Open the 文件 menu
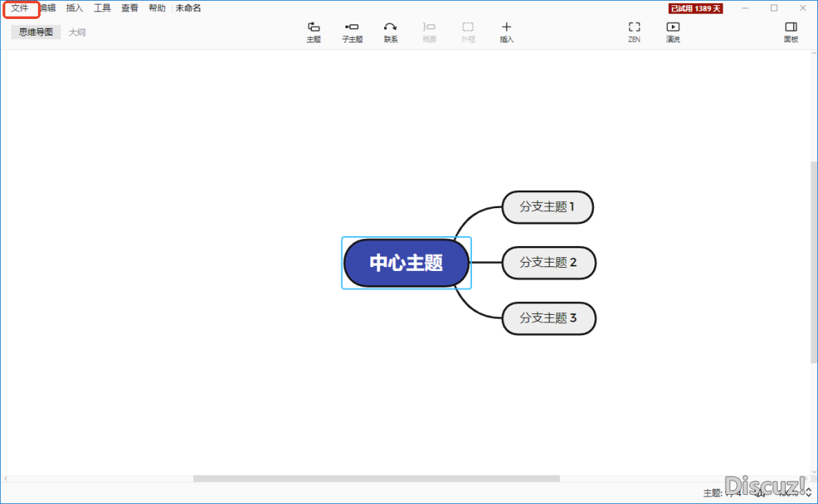The width and height of the screenshot is (818, 504). pos(20,8)
